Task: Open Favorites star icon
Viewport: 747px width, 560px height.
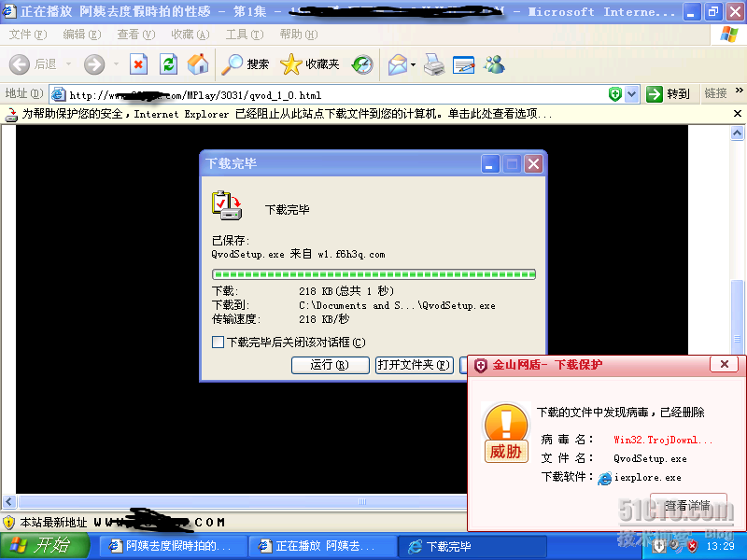Action: tap(291, 63)
